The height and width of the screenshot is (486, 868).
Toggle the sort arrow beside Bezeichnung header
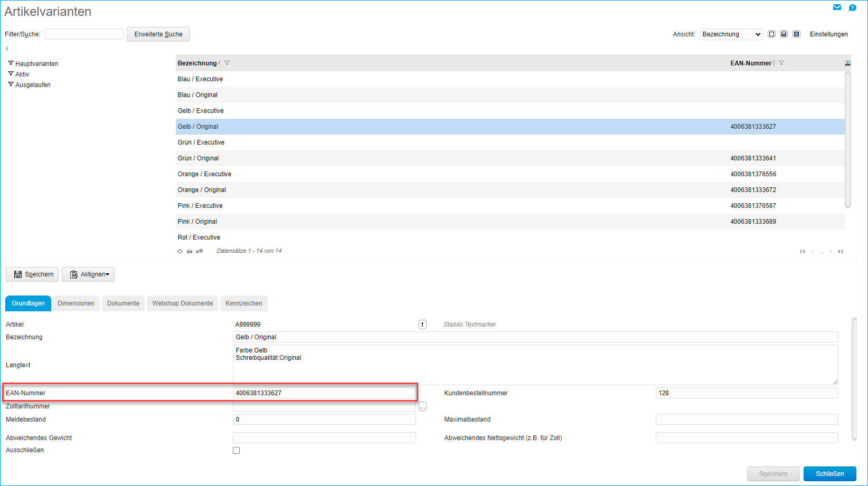coord(220,63)
